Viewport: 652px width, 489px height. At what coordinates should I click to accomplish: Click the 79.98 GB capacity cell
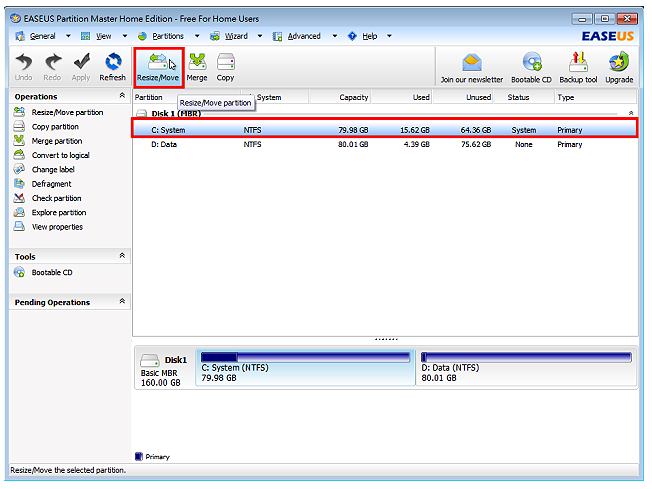(353, 130)
